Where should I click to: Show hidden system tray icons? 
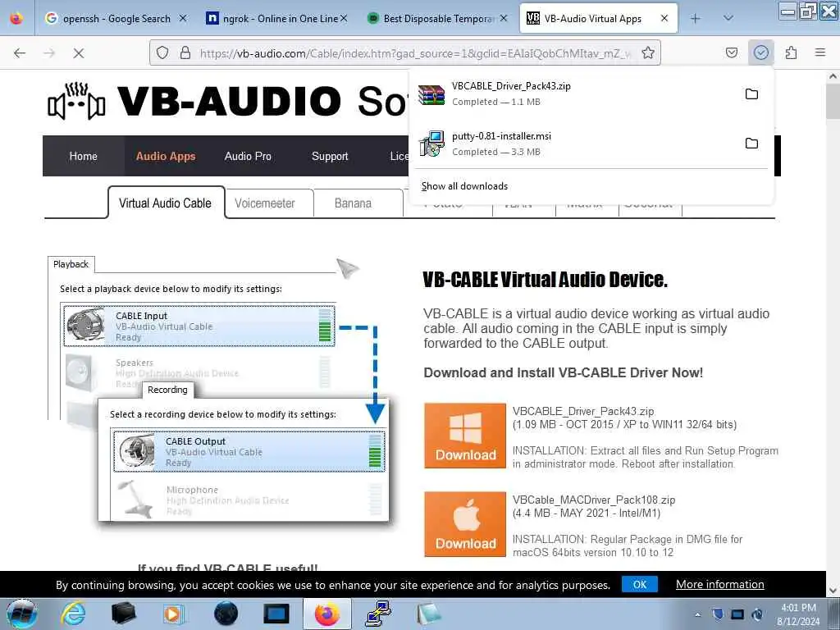coord(697,615)
